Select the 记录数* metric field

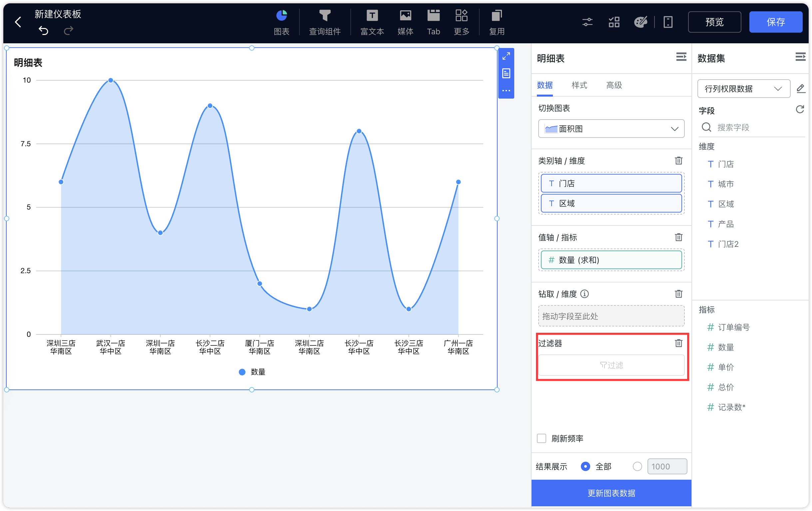[x=726, y=407]
